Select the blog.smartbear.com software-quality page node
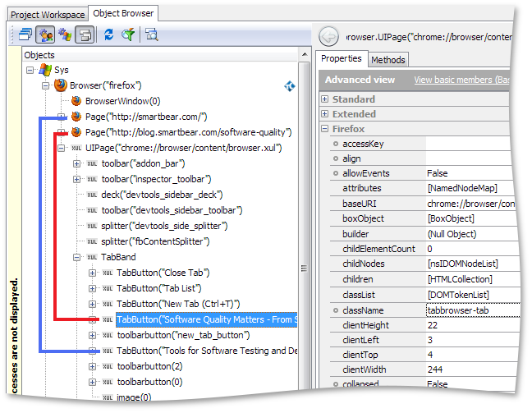This screenshot has height=413, width=532. [188, 132]
